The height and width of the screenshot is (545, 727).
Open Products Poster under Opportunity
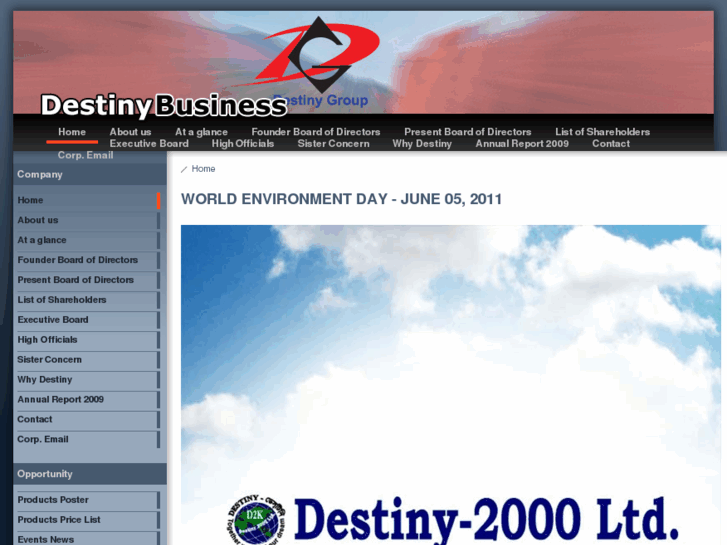89,500
